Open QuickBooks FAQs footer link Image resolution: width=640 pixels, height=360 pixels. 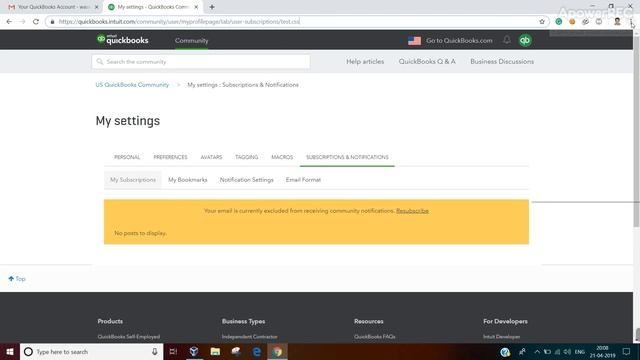tap(375, 337)
